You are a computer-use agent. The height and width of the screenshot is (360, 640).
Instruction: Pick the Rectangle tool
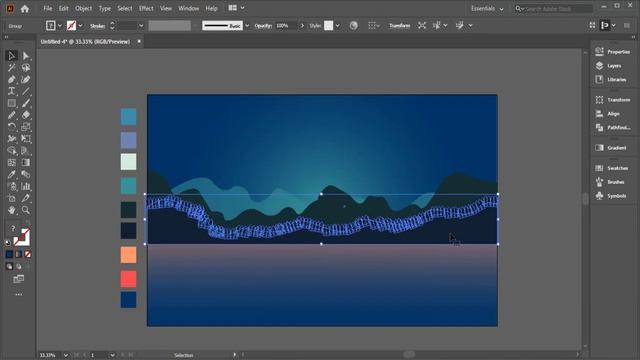pyautogui.click(x=11, y=103)
